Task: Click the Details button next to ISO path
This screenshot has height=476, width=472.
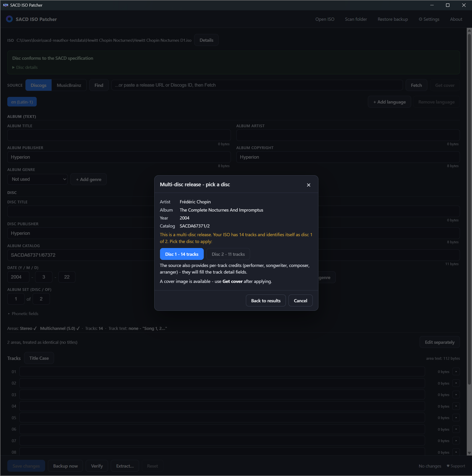Action: 206,40
